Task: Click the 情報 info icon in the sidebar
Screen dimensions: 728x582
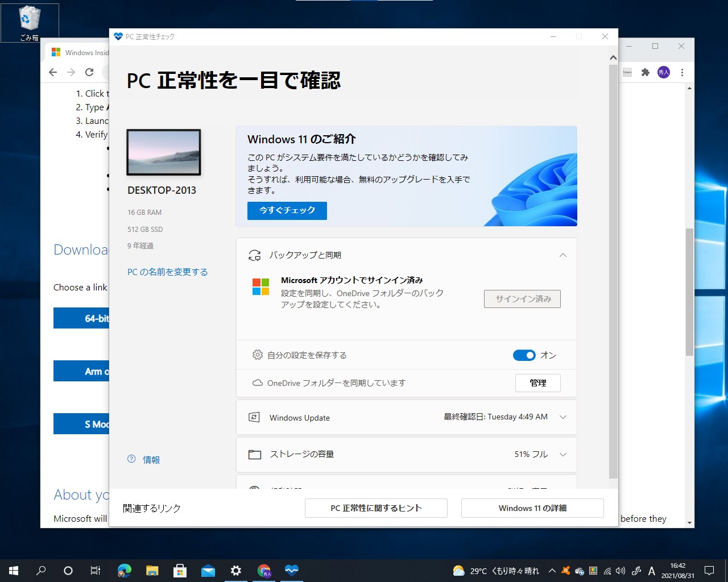Action: 131,459
